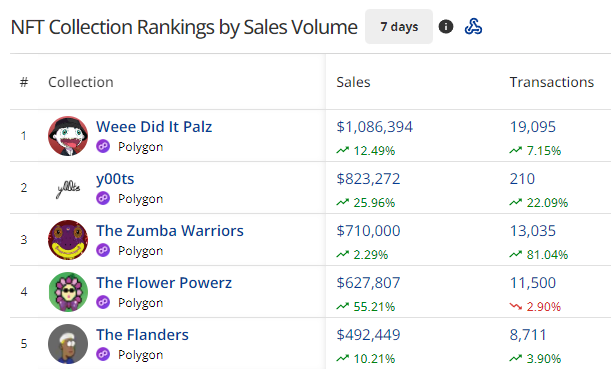This screenshot has width=611, height=369.
Task: Click The Flanders avatar image
Action: [68, 344]
